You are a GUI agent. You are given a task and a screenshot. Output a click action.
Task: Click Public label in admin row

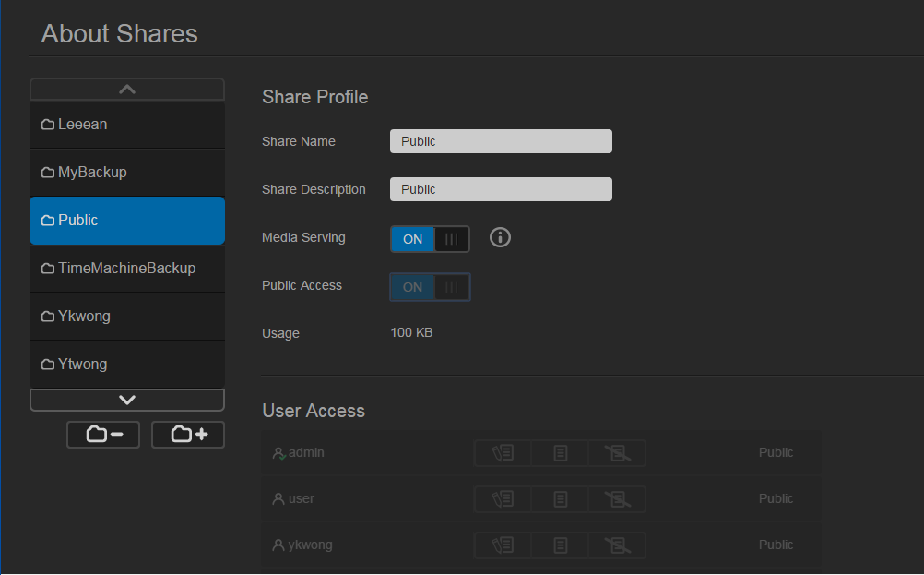776,453
